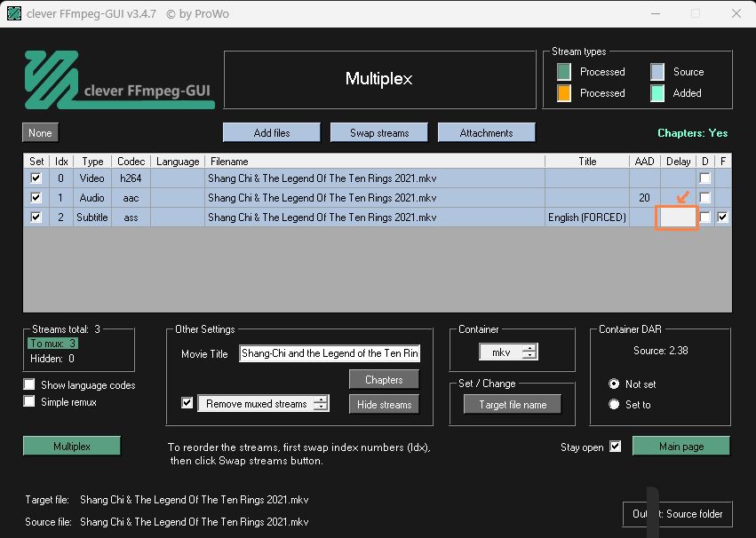Toggle the Stay open checkbox

coord(616,447)
